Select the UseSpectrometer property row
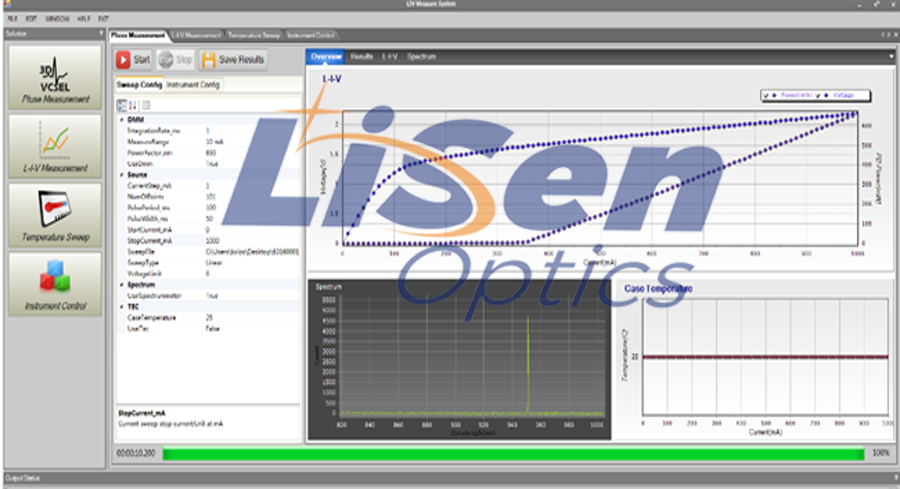Image resolution: width=900 pixels, height=489 pixels. point(208,296)
